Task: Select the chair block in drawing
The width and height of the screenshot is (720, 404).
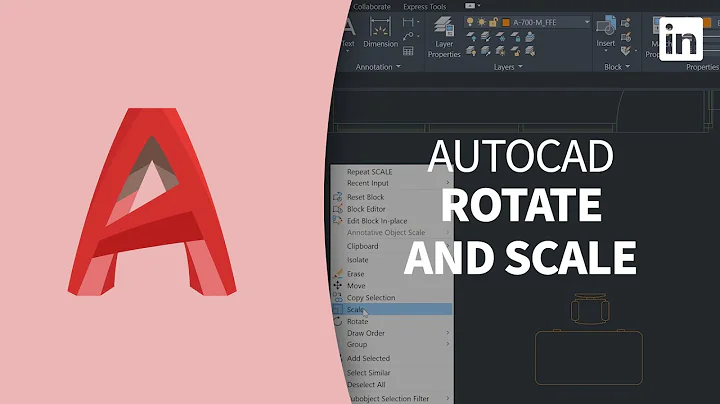Action: (590, 309)
